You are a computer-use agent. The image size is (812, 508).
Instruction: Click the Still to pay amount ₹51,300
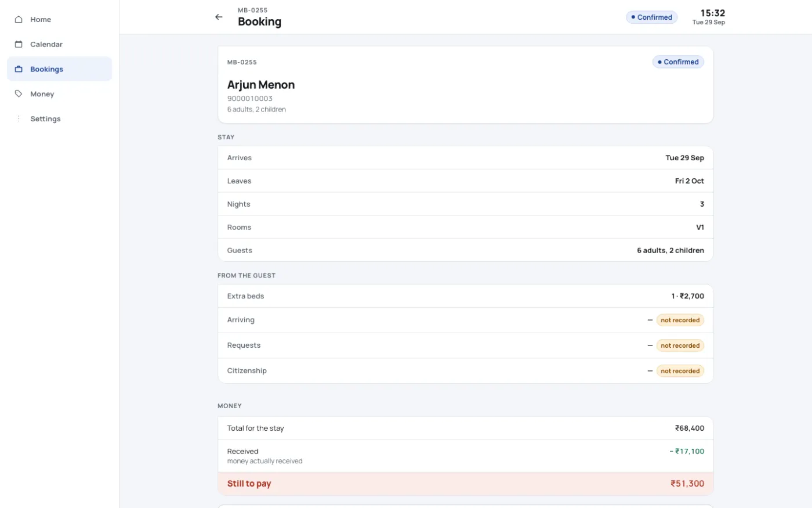(x=687, y=484)
